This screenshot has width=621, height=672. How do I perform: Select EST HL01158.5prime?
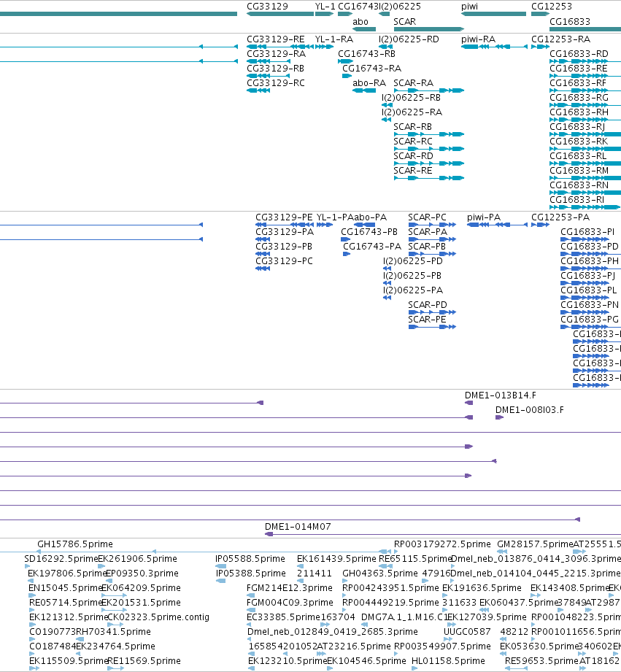(x=448, y=660)
